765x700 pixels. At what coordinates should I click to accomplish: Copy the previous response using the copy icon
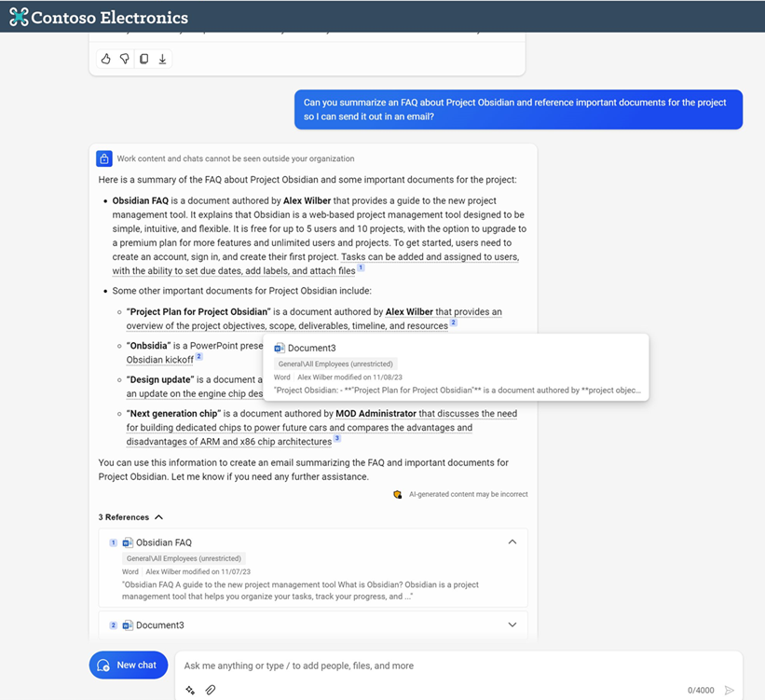143,59
